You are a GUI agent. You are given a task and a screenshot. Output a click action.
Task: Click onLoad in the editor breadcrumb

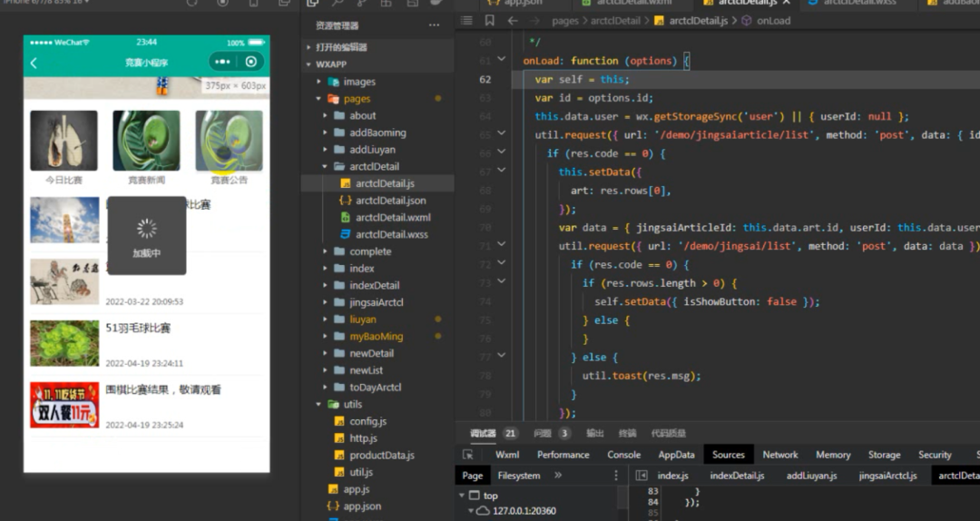[773, 21]
